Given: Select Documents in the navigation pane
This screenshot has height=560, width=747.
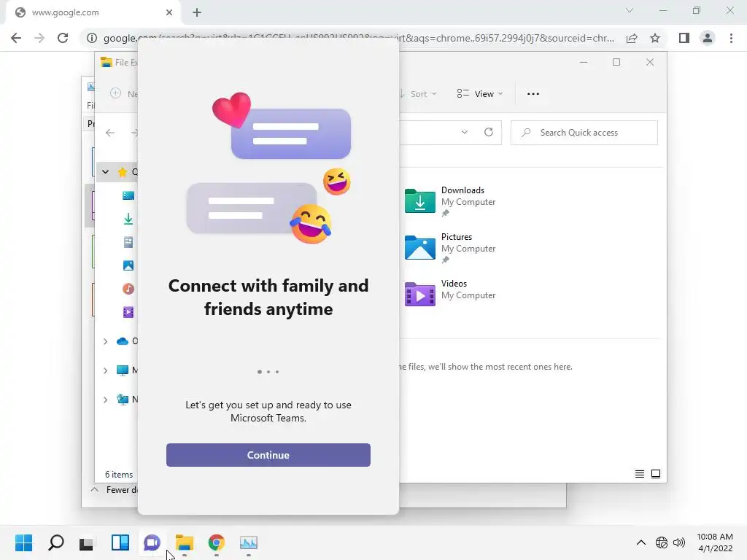Looking at the screenshot, I should click(128, 242).
